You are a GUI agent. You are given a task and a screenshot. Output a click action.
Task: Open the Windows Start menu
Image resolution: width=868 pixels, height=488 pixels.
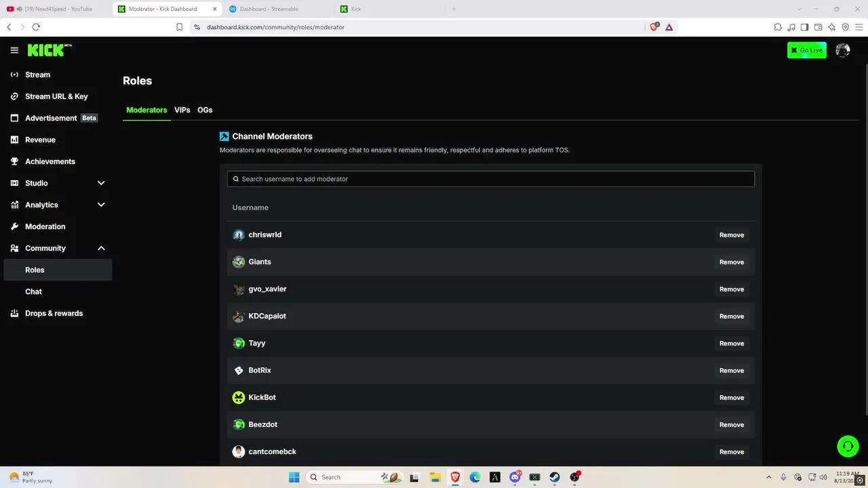(x=294, y=477)
